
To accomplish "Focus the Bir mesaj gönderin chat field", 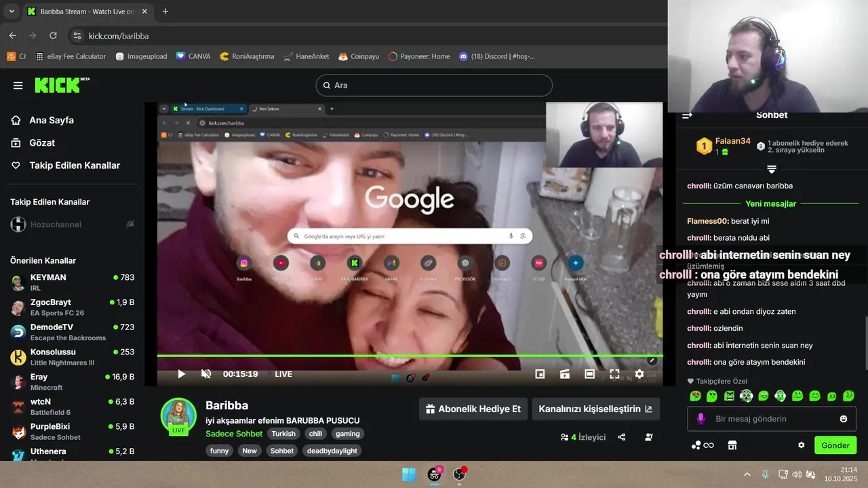I will pos(771,419).
